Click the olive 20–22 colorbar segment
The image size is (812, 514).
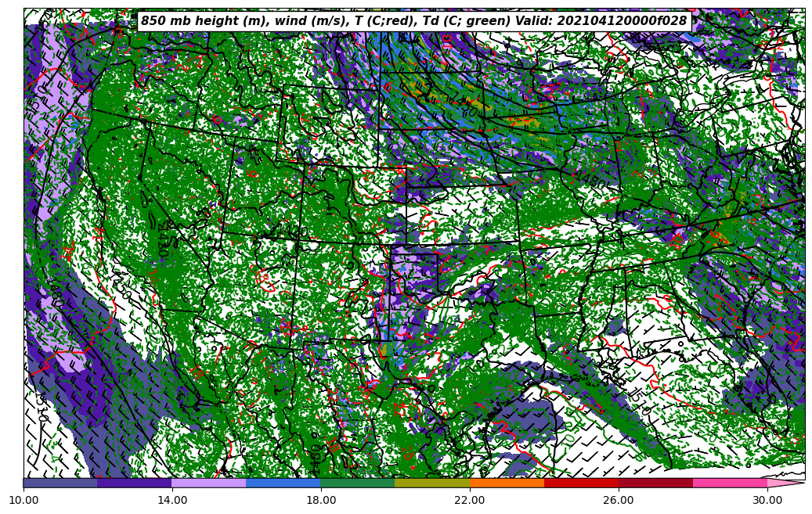point(432,483)
